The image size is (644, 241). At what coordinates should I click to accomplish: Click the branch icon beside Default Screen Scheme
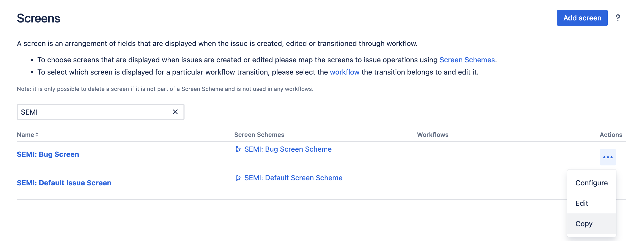[238, 178]
